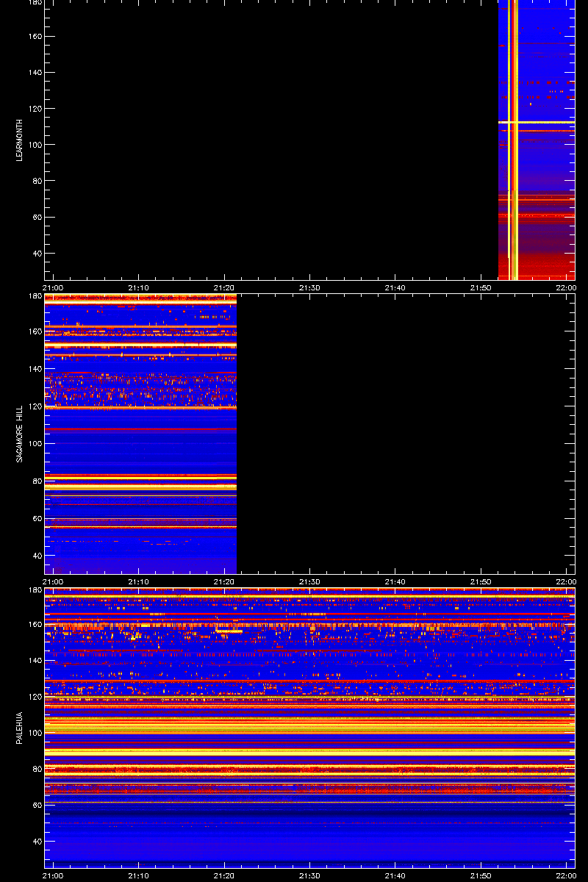Click the 120 frequency tick on Learmonth axis
This screenshot has width=588, height=882.
(35, 109)
